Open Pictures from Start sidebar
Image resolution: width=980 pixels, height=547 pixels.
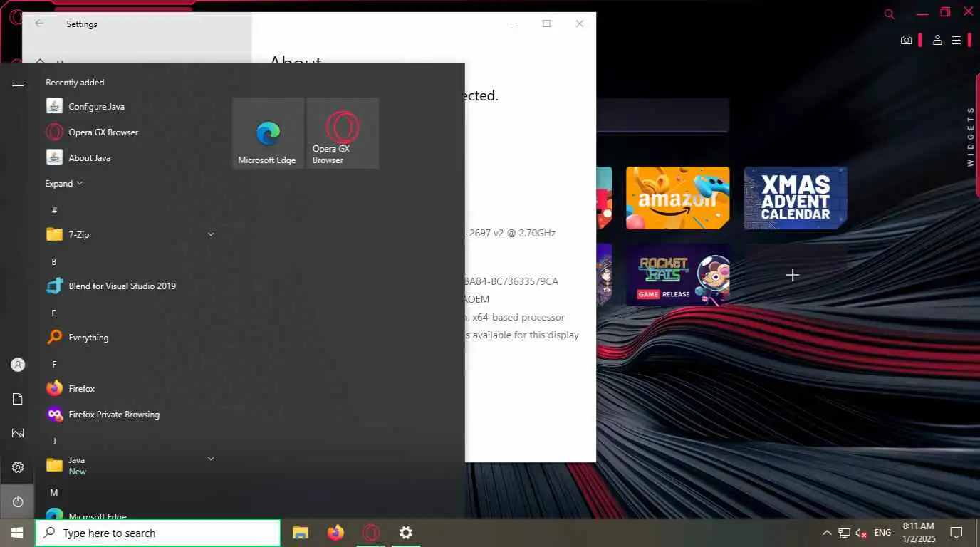click(x=18, y=433)
